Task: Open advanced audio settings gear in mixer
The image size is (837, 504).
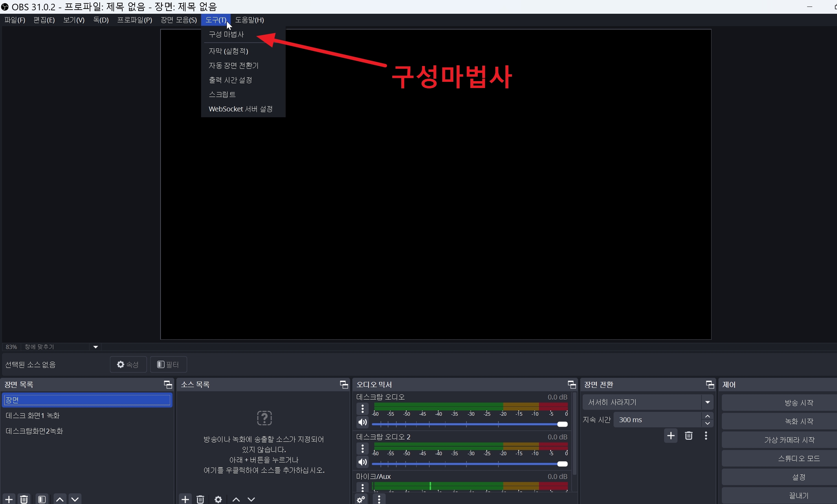Action: coord(360,499)
